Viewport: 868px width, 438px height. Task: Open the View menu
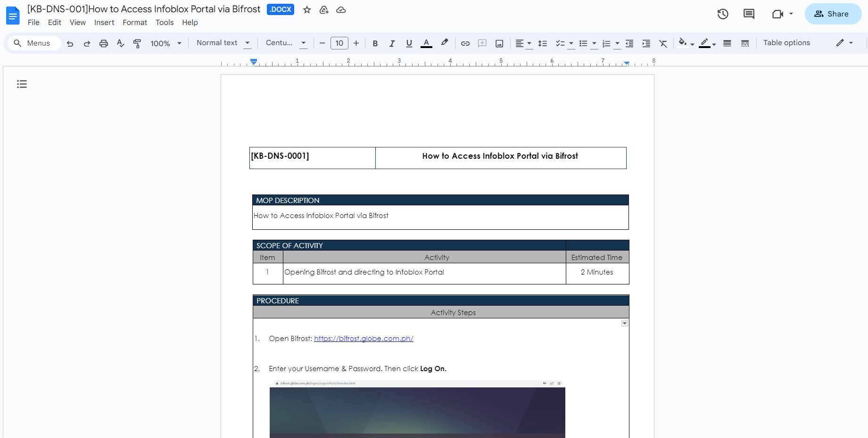coord(78,23)
